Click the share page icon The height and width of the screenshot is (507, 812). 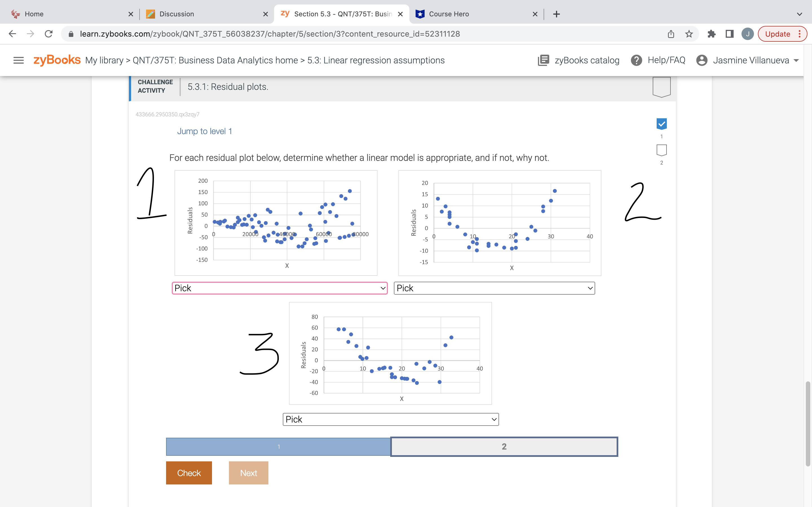671,34
